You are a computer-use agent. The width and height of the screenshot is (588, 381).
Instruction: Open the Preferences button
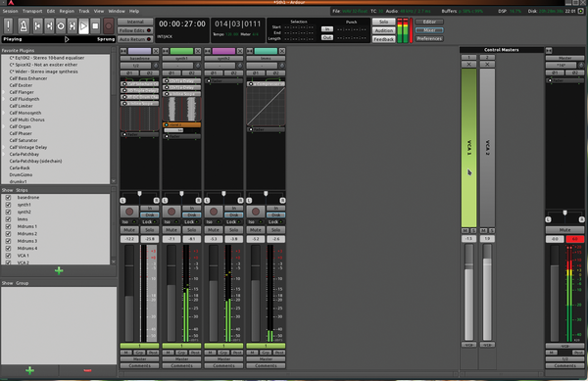click(429, 38)
